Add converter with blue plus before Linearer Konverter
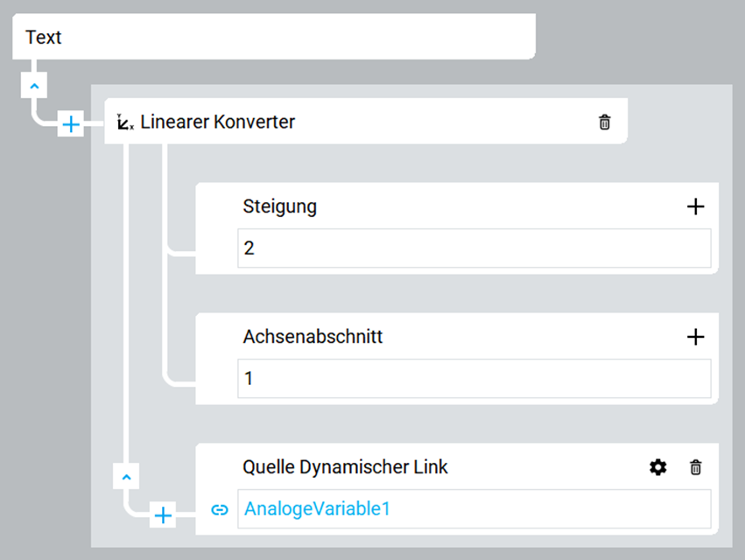 (71, 124)
